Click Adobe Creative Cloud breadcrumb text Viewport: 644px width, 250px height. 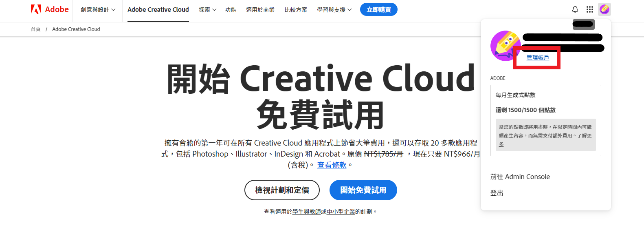point(76,29)
